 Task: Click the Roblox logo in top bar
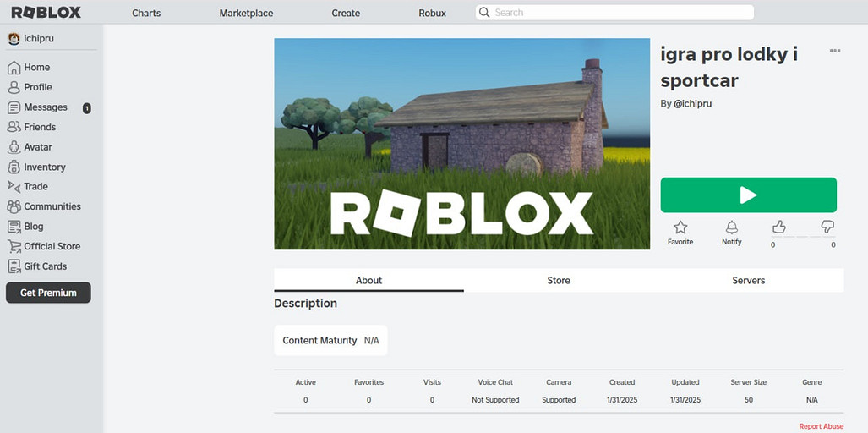pyautogui.click(x=46, y=13)
